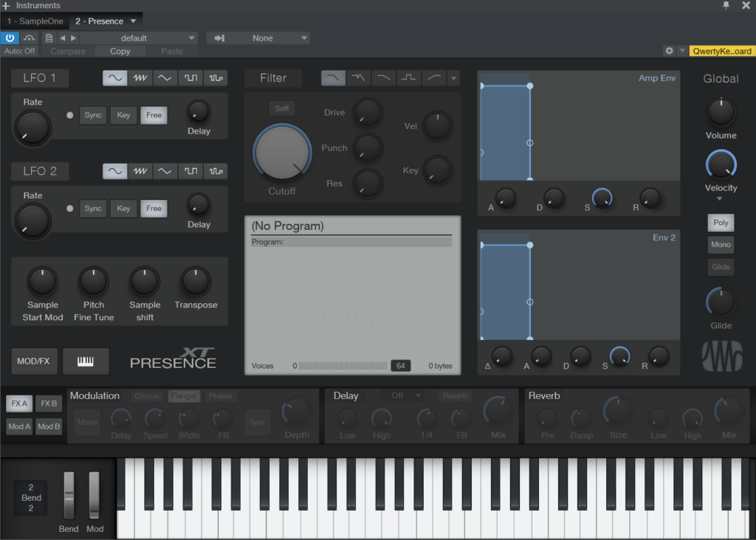Select the Mod B tab
Screen dimensions: 756x540
[x=49, y=426]
